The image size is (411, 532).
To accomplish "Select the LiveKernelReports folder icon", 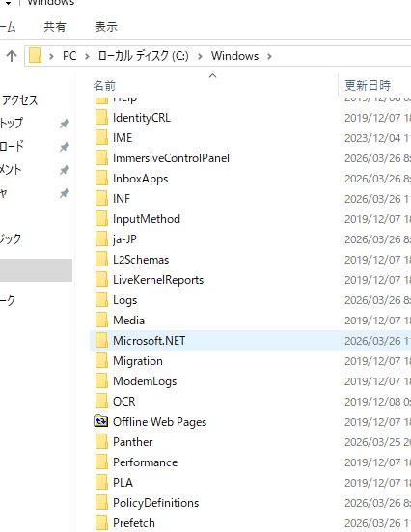I will click(101, 280).
